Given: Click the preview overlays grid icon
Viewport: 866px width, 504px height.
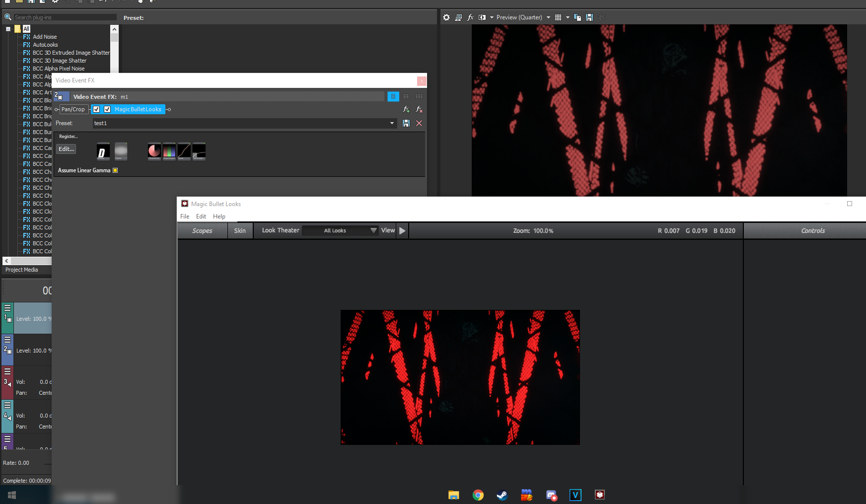Looking at the screenshot, I should pyautogui.click(x=558, y=17).
